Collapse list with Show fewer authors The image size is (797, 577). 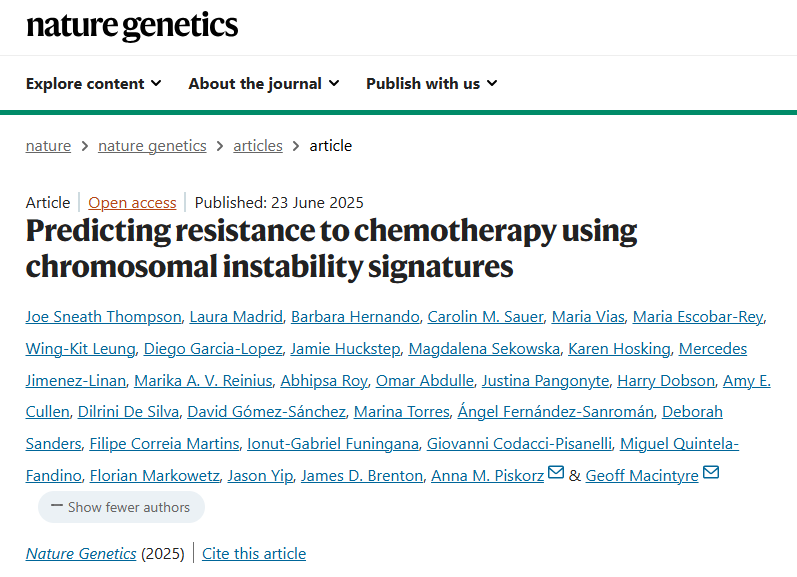pyautogui.click(x=121, y=507)
